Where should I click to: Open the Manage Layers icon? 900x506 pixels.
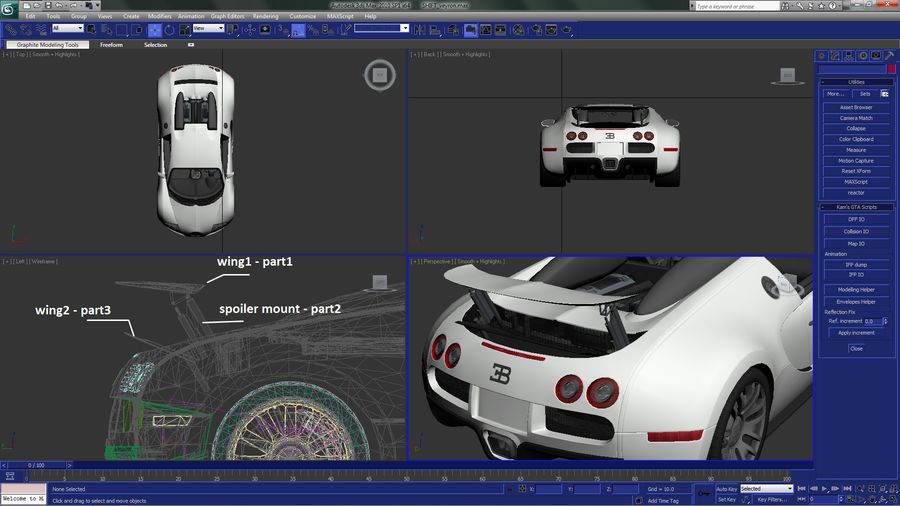(x=453, y=30)
